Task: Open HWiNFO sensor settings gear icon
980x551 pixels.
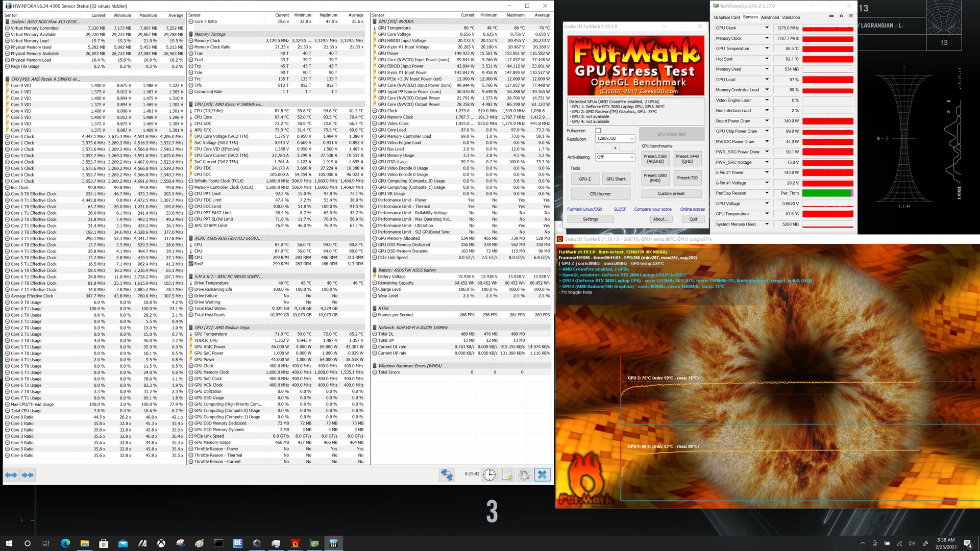Action: 524,474
